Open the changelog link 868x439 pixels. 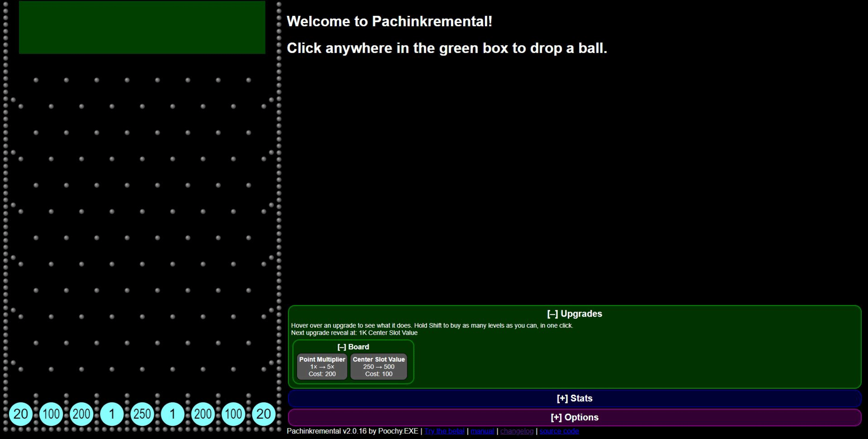point(517,431)
